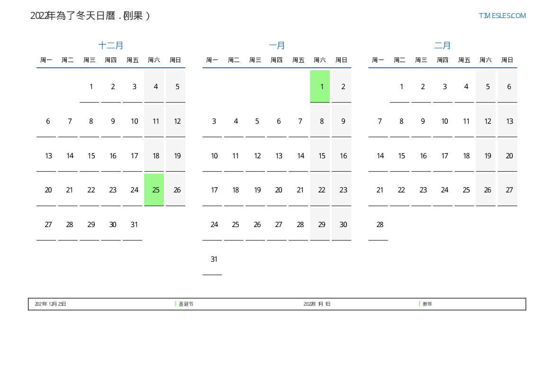
Task: Select the 圣诞节 holiday label in legend
Action: pos(186,304)
